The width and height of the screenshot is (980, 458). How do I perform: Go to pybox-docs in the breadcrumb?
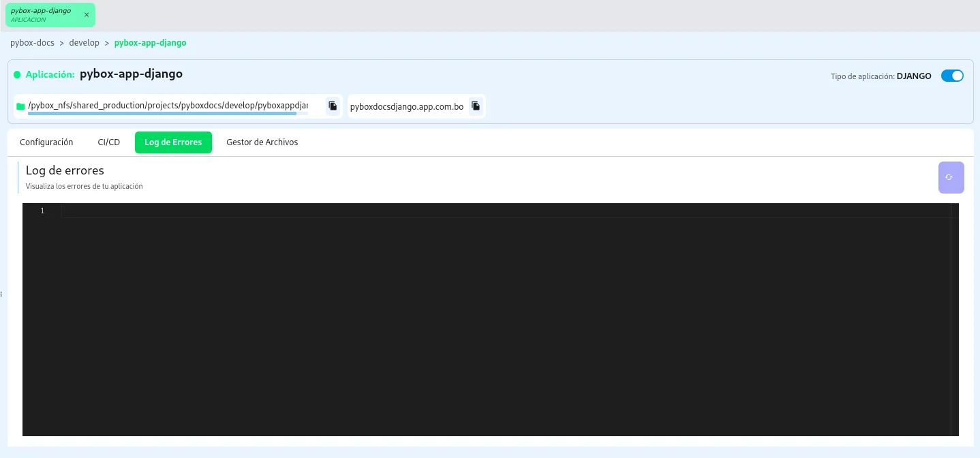pyautogui.click(x=32, y=43)
